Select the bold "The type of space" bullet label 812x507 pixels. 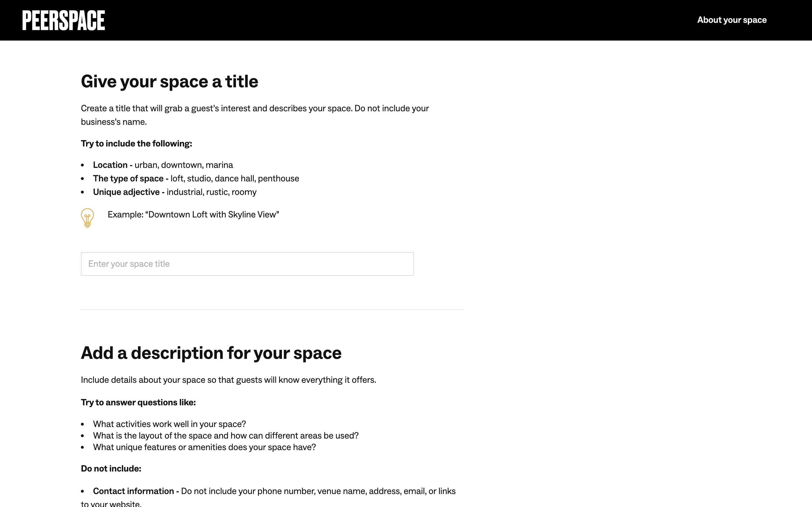128,178
